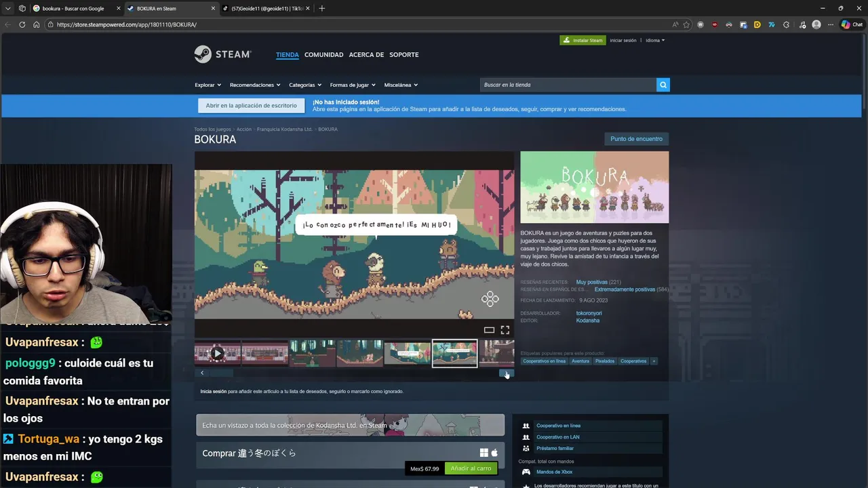Expand the Categorías dropdown
The image size is (868, 488).
pyautogui.click(x=305, y=85)
